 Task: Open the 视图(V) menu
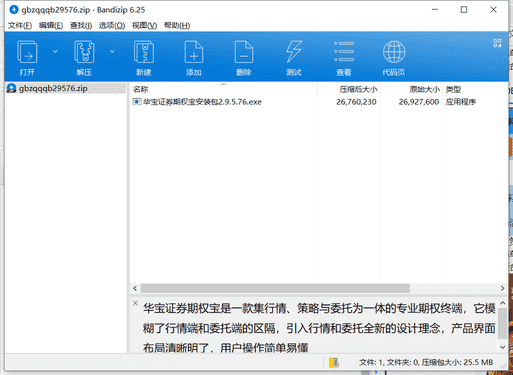[144, 26]
